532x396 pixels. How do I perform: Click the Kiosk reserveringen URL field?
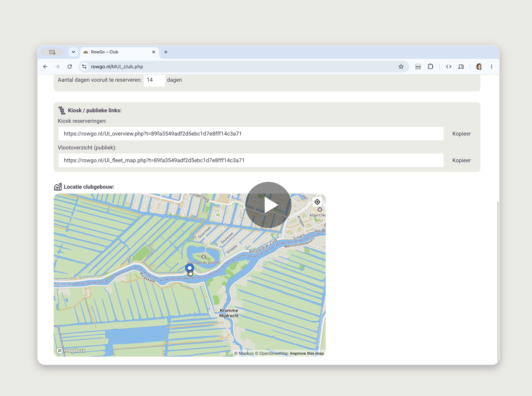coord(251,134)
